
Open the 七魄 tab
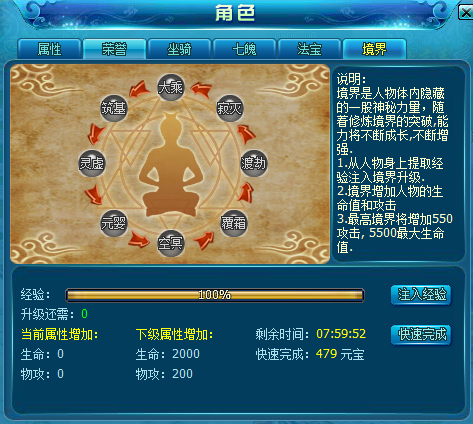coord(244,49)
